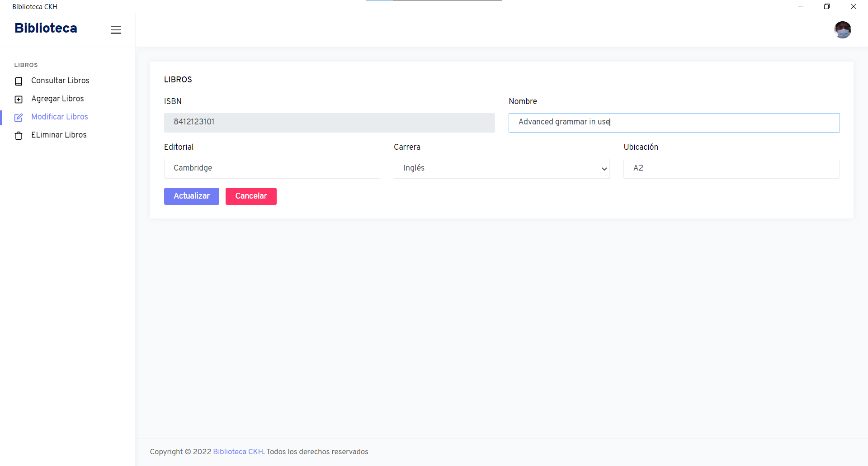Click the user profile avatar
The width and height of the screenshot is (868, 466).
(843, 29)
